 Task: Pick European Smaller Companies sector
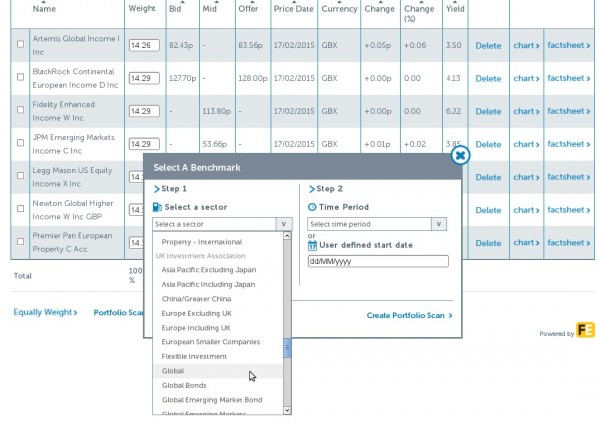pos(210,342)
